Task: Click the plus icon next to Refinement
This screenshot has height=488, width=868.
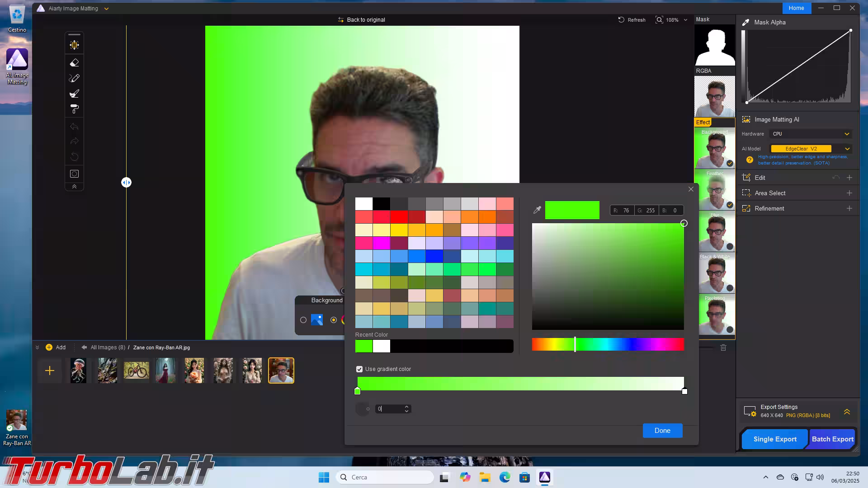Action: point(849,208)
